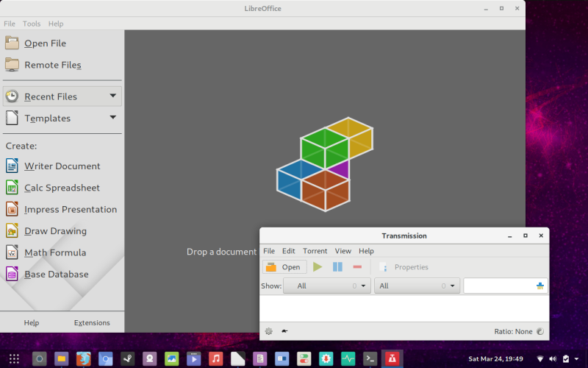Expand the Recent Files dropdown arrow
The height and width of the screenshot is (368, 588).
pos(113,96)
